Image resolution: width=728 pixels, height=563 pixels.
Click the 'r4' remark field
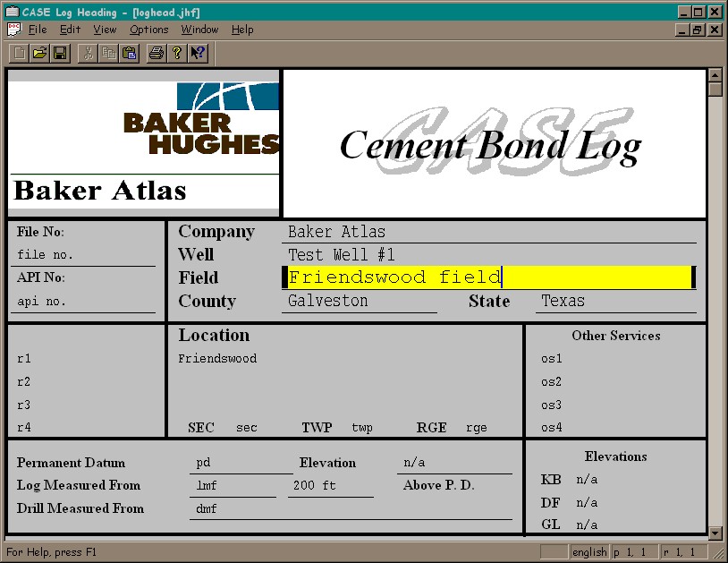coord(23,427)
